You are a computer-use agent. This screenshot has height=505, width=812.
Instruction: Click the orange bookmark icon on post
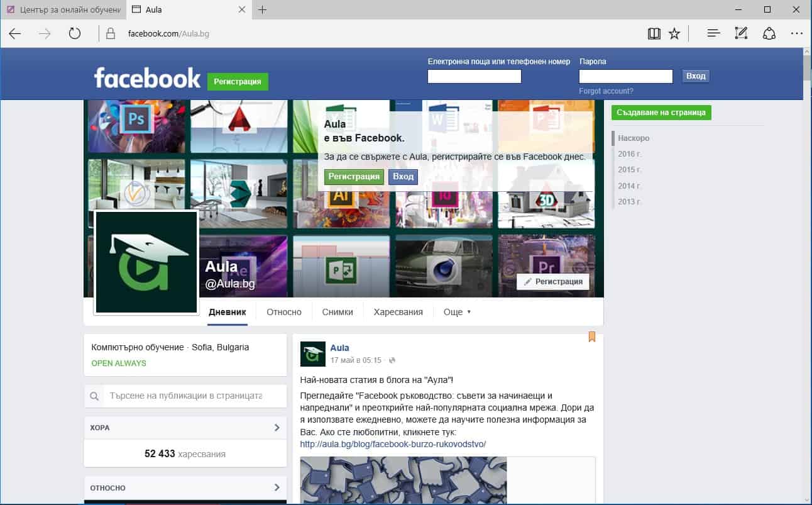591,337
